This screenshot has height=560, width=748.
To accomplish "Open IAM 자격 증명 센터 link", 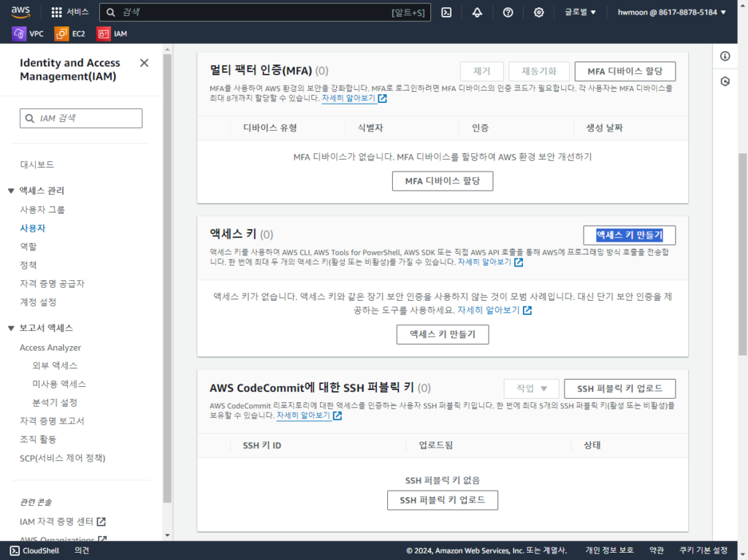I will [x=56, y=522].
